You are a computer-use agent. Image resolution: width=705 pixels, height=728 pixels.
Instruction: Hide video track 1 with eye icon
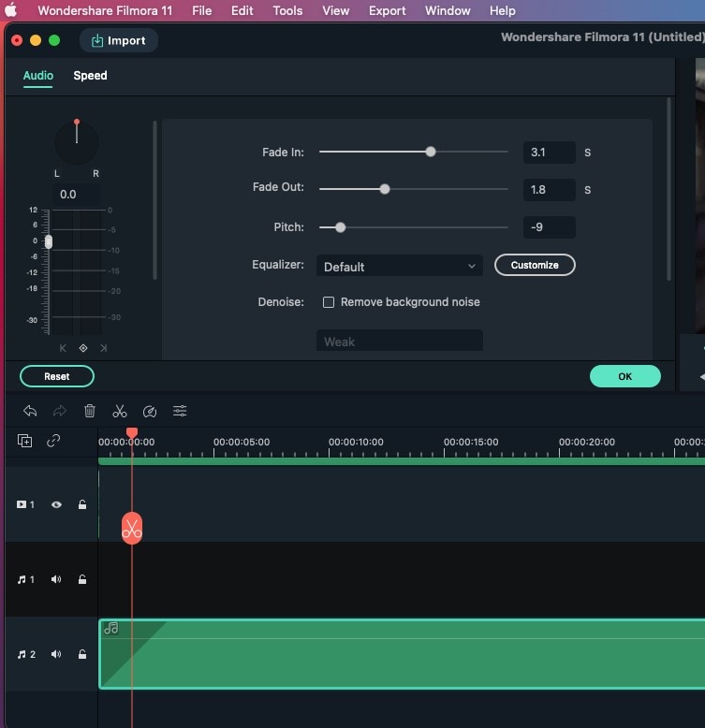click(56, 504)
